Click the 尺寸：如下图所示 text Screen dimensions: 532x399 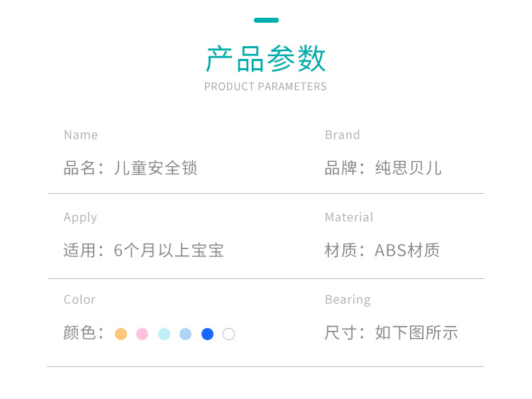tap(392, 333)
